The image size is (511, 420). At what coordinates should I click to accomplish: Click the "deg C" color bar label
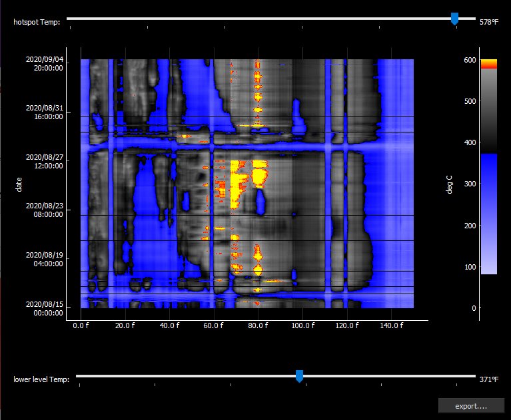449,184
